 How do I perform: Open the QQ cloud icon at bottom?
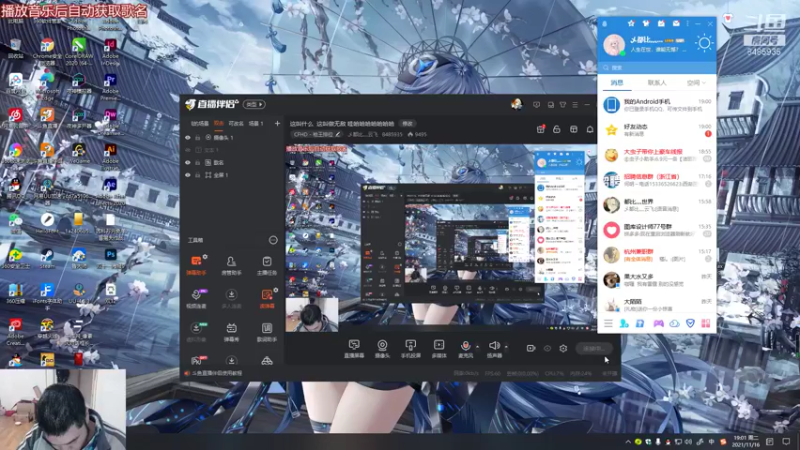point(674,323)
